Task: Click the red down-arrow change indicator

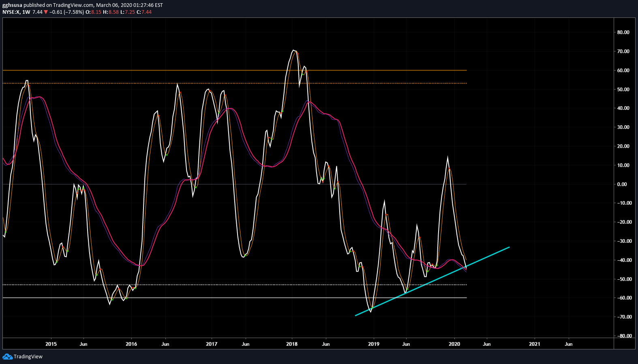Action: tap(46, 12)
